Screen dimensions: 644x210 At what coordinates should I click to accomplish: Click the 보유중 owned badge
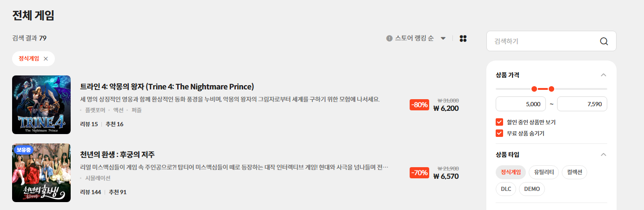point(23,150)
